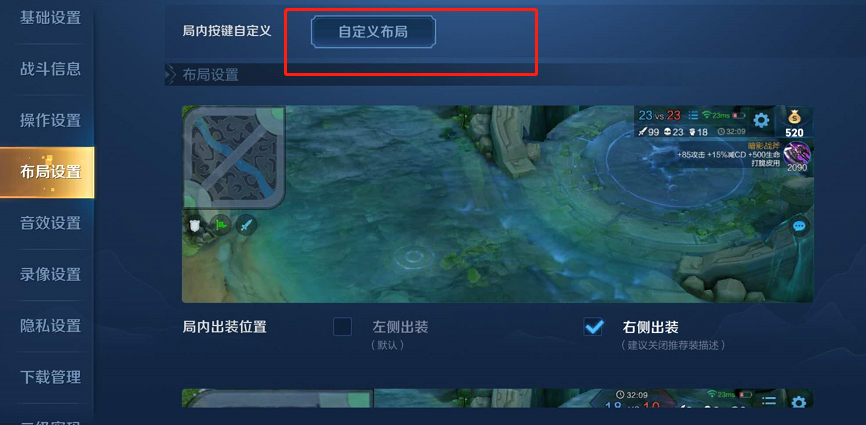Toggle the 右侧出装 checkbox

pos(593,327)
